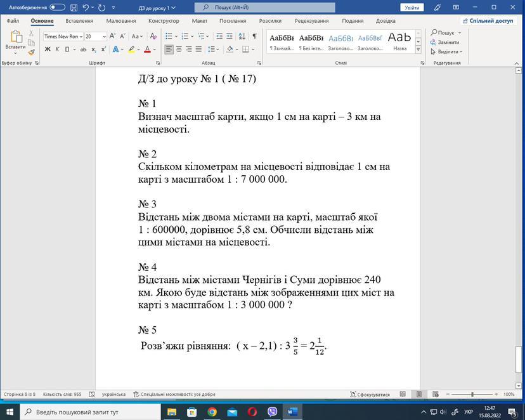The image size is (525, 420).
Task: Apply the Назва title style
Action: tap(399, 42)
